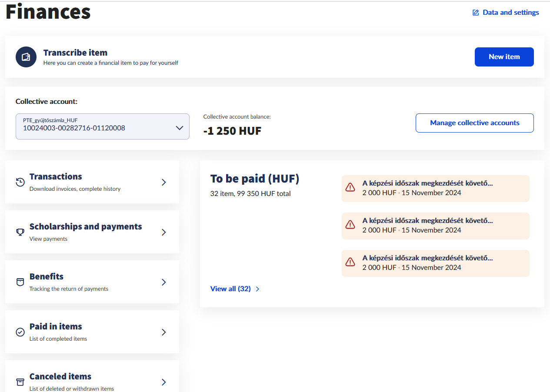Image resolution: width=550 pixels, height=392 pixels.
Task: Click the Benefits shield icon
Action: pos(20,282)
